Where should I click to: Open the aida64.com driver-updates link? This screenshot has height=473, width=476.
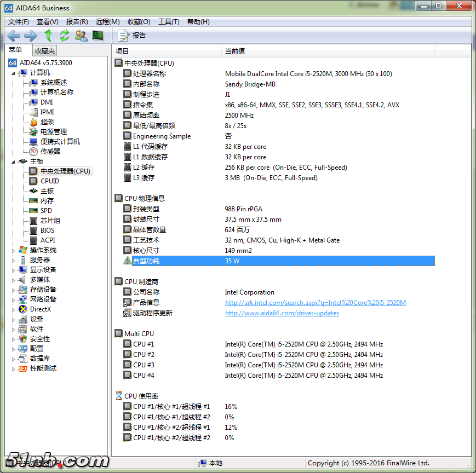coord(282,313)
